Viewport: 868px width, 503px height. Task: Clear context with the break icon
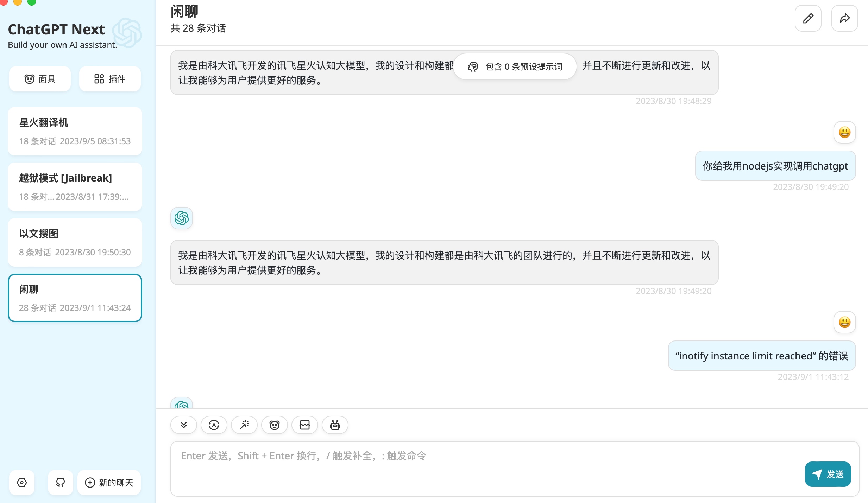(x=305, y=425)
